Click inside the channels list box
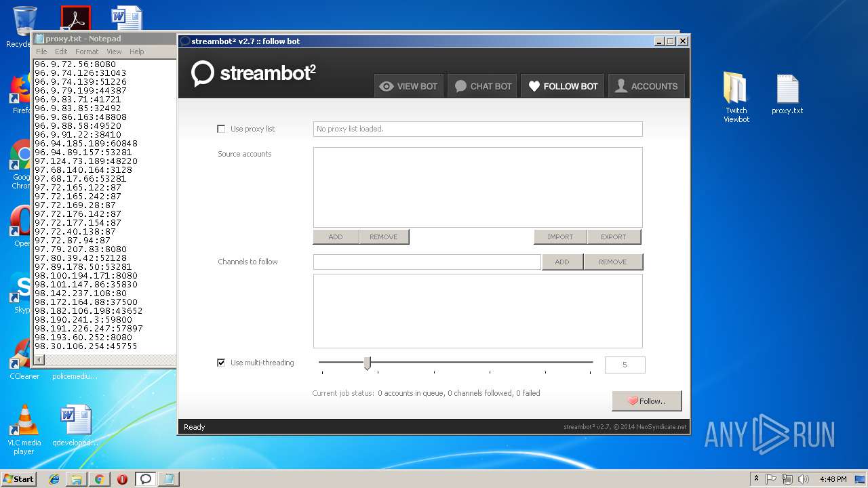Image resolution: width=868 pixels, height=488 pixels. tap(477, 311)
